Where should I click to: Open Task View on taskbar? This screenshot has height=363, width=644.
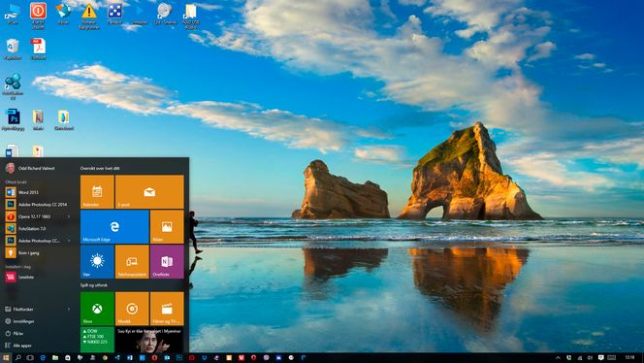[30, 357]
